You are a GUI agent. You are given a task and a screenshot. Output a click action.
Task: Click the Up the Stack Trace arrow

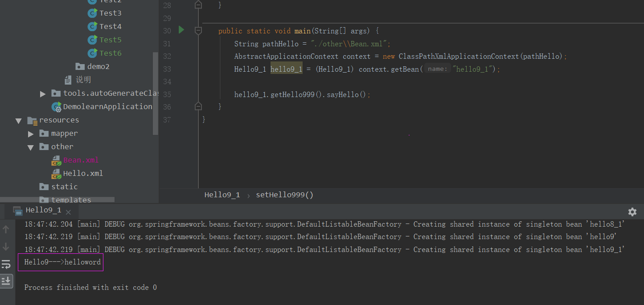coord(6,229)
